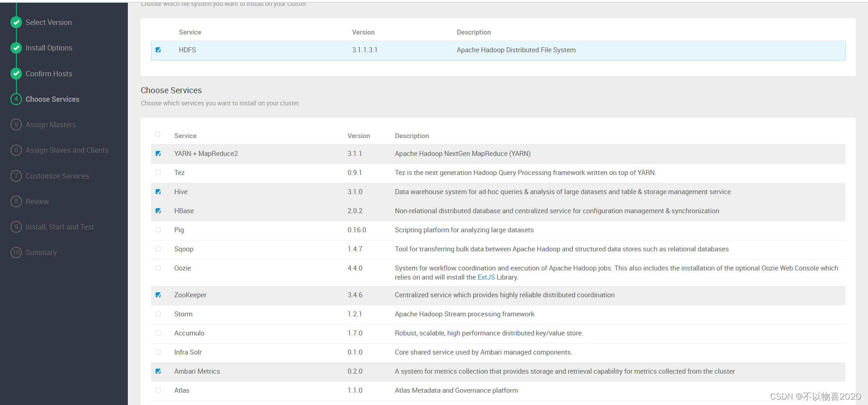Click the ZooKeeper service name
The width and height of the screenshot is (868, 405).
(190, 295)
